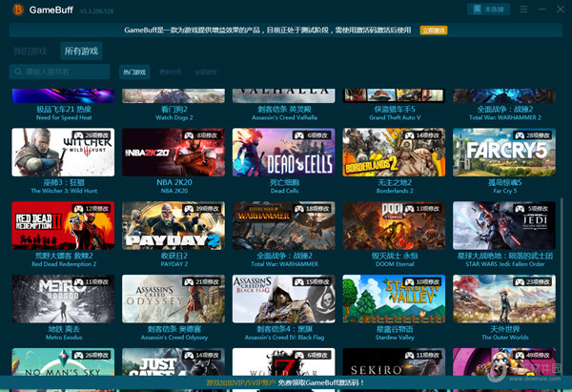Click the gamepad badge on Far Cry 5
572x392 pixels.
click(x=533, y=135)
